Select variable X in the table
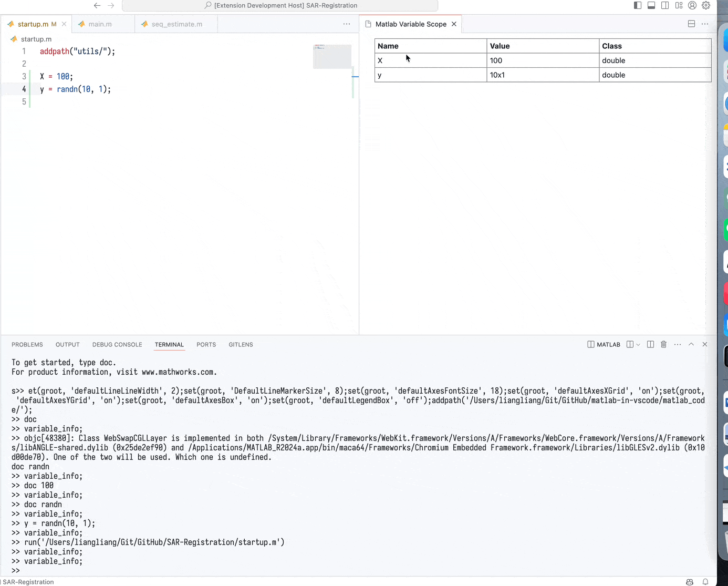The image size is (728, 586). [x=431, y=60]
